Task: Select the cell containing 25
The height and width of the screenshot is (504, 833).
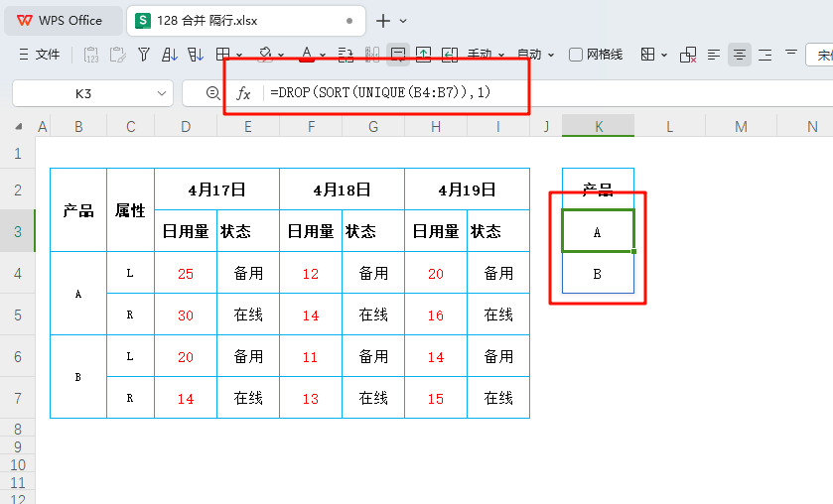Action: pos(186,273)
